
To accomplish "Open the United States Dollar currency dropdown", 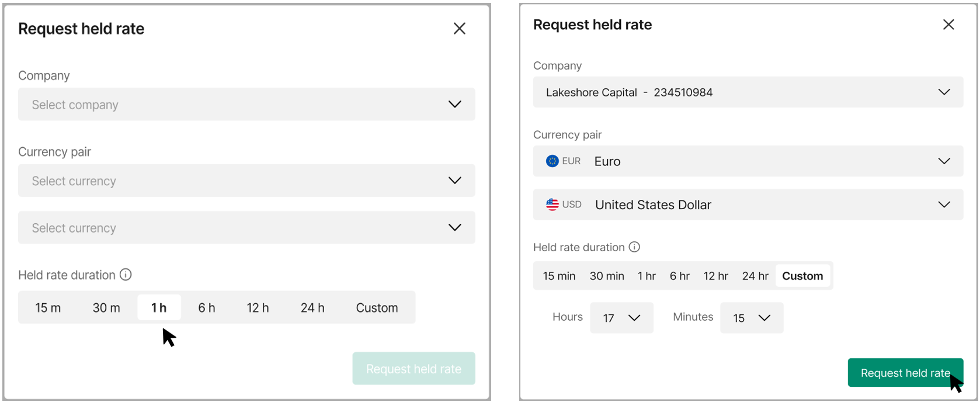I will coord(748,205).
